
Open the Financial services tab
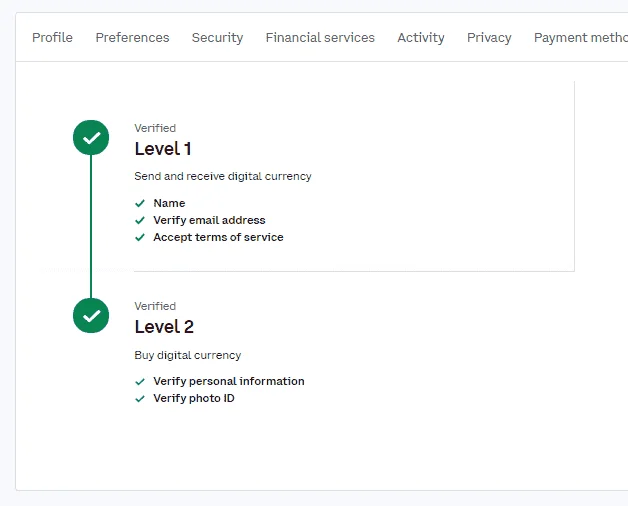(320, 38)
